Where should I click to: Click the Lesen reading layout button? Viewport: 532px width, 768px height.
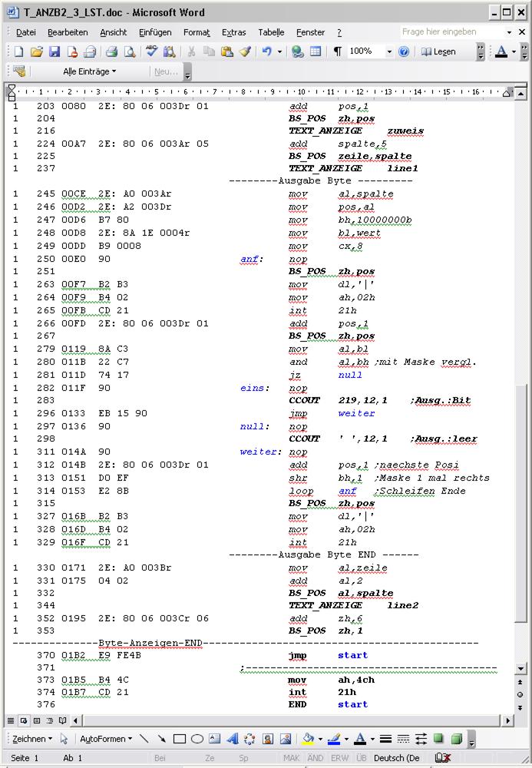point(438,51)
